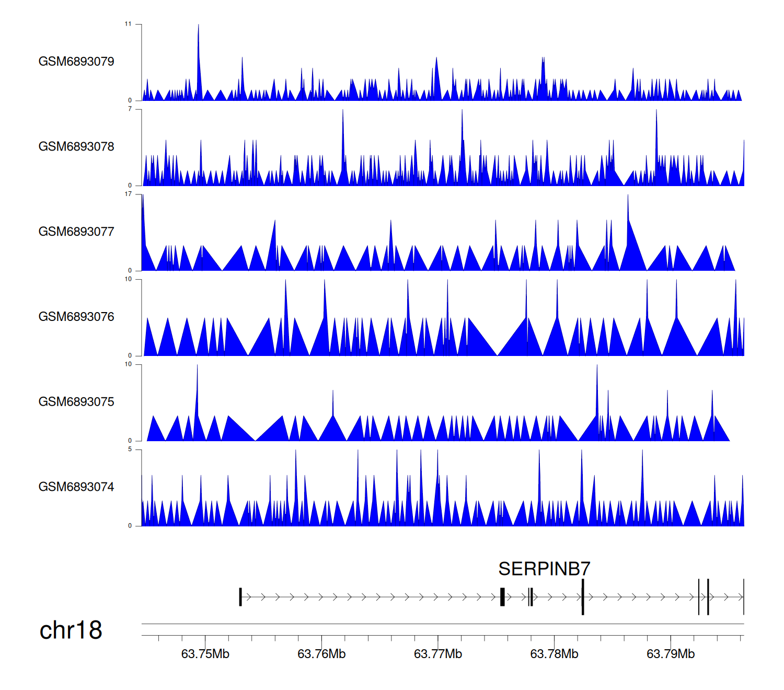Viewport: 784px width, 690px height.
Task: Click the y-axis maximum value 7 label
Action: (130, 109)
